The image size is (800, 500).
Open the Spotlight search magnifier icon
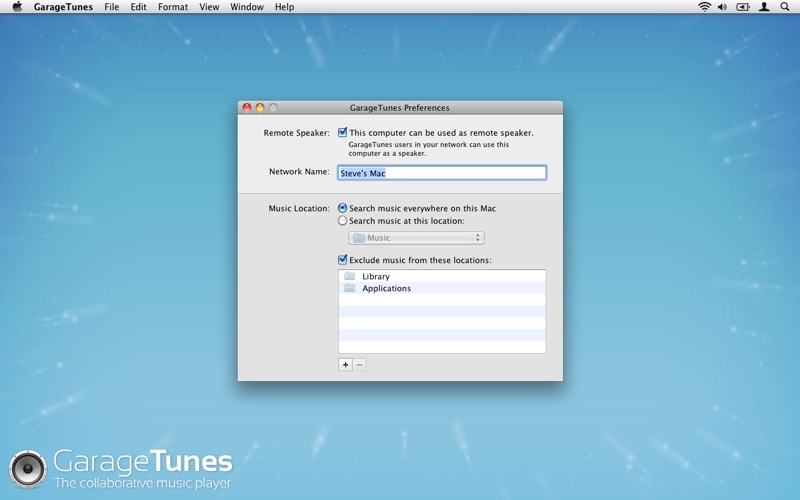[785, 7]
